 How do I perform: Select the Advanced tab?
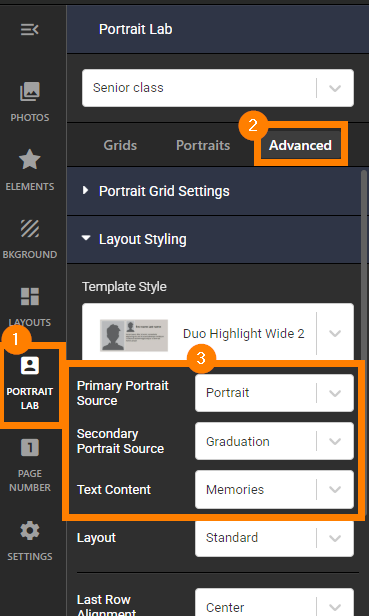click(300, 145)
